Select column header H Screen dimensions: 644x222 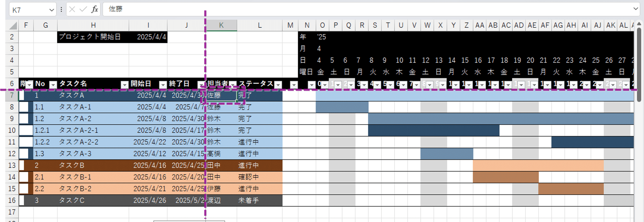(x=93, y=25)
